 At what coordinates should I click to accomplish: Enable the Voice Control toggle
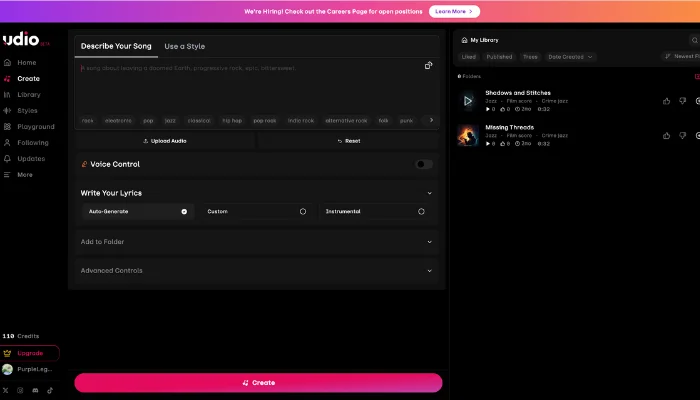(x=424, y=164)
